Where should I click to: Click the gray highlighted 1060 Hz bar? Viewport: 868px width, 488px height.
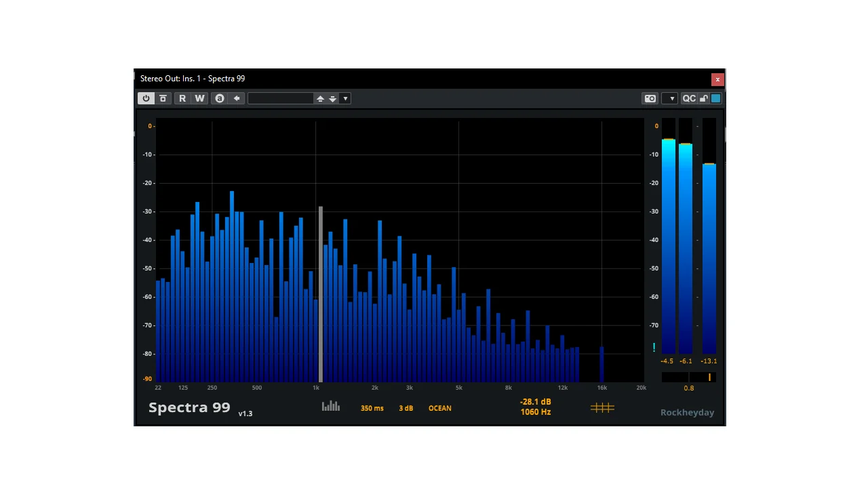[x=321, y=294]
